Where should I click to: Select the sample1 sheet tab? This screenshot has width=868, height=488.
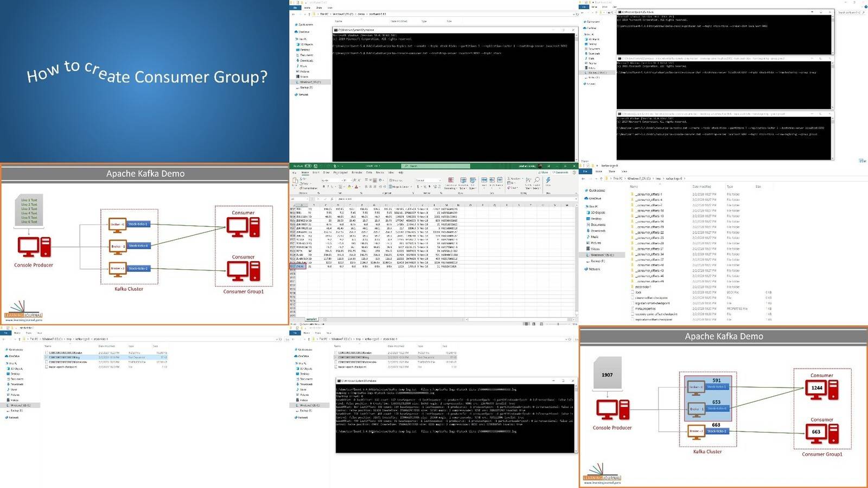coord(311,319)
